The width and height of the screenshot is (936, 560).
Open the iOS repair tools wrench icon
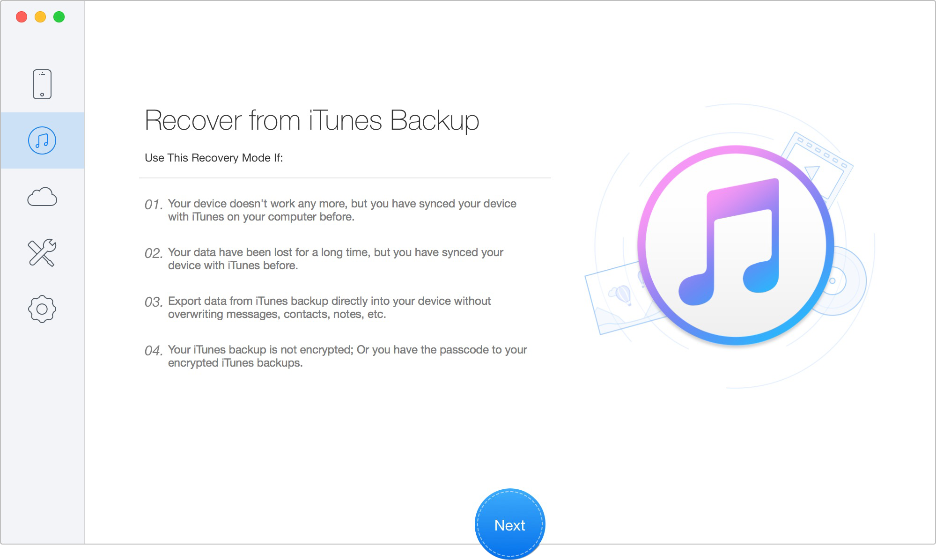point(42,253)
